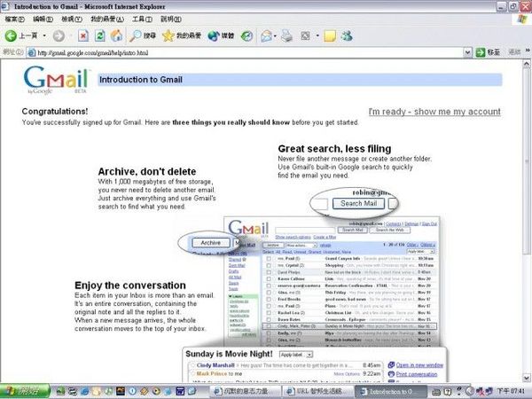
Task: Click the Mail envelope toolbar icon
Action: [266, 35]
